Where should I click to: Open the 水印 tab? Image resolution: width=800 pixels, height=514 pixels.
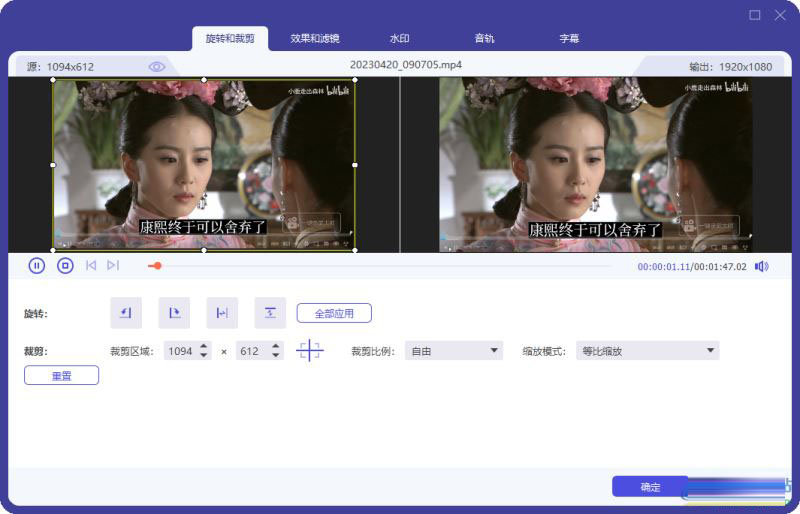pos(399,38)
